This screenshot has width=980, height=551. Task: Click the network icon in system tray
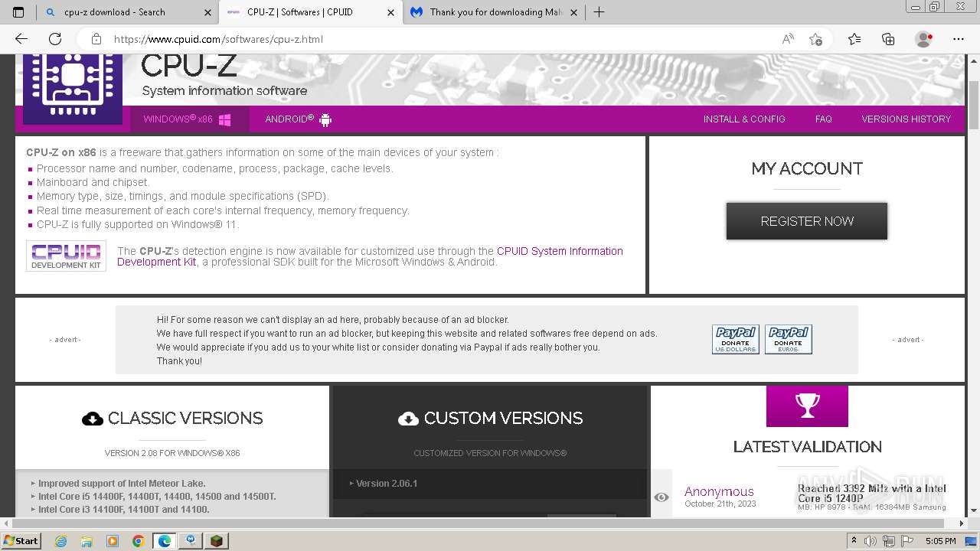pyautogui.click(x=889, y=541)
